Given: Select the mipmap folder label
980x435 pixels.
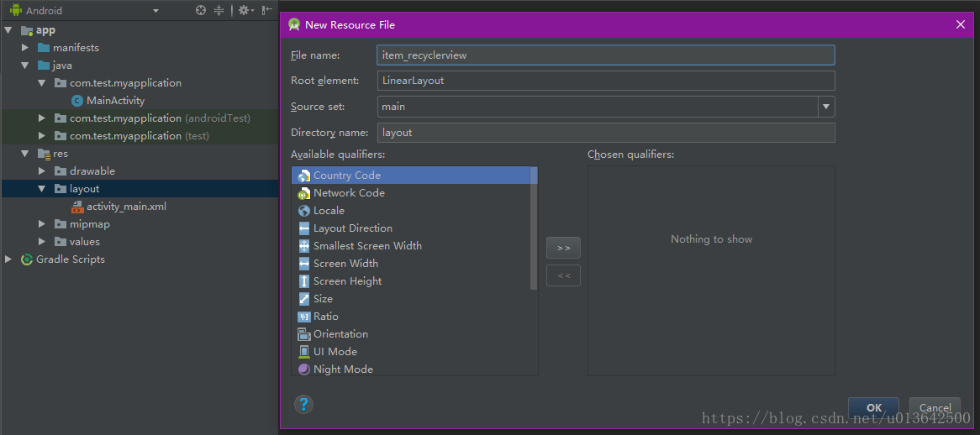Looking at the screenshot, I should click(x=90, y=223).
